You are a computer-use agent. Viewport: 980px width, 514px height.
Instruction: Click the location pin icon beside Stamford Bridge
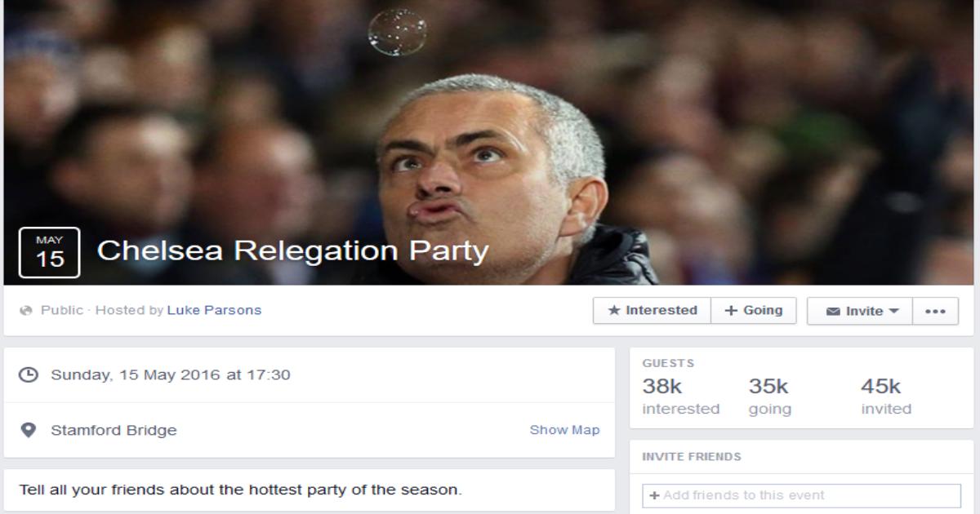(29, 430)
